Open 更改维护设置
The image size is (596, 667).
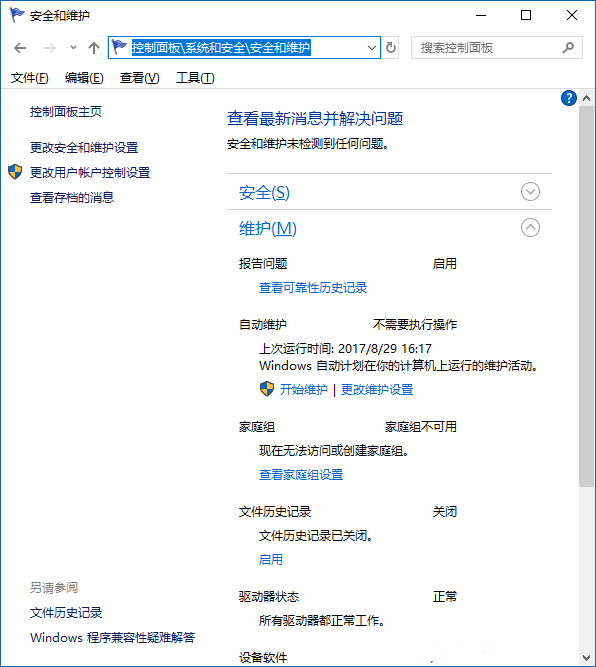click(x=377, y=389)
